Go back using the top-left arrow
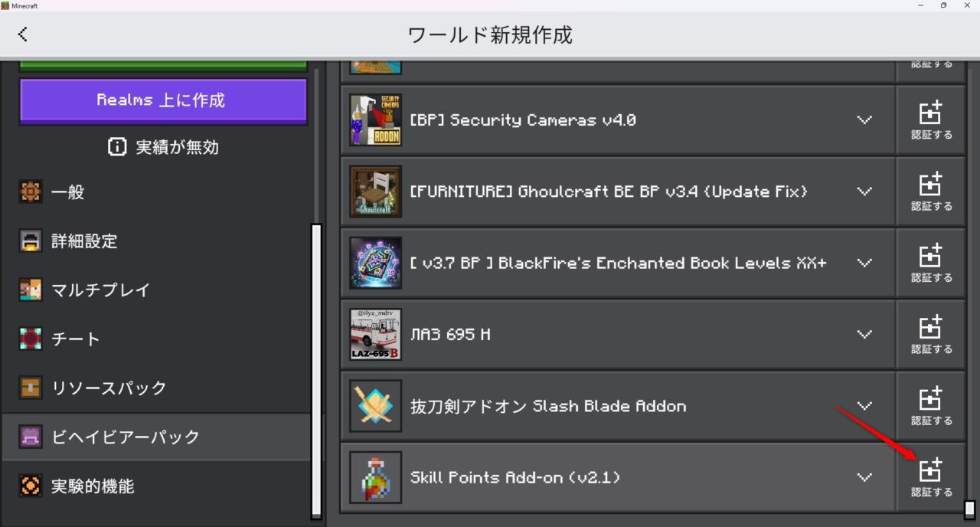This screenshot has width=980, height=527. (23, 34)
